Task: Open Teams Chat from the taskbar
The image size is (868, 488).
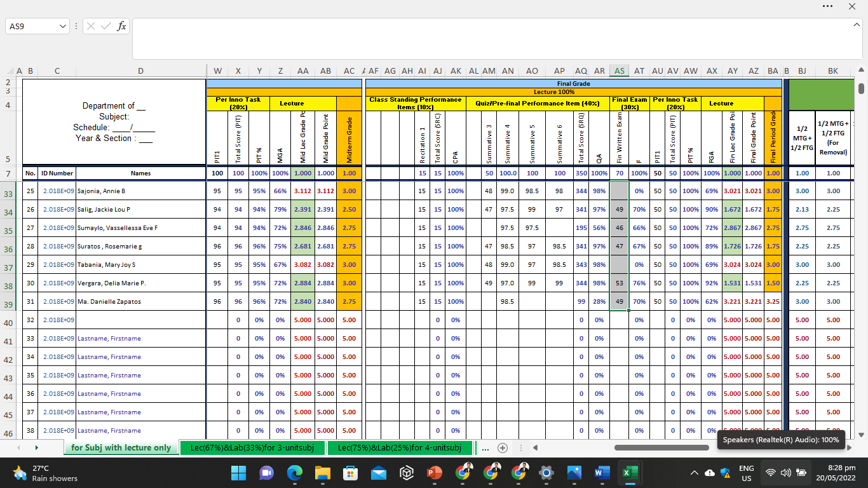Action: click(266, 473)
